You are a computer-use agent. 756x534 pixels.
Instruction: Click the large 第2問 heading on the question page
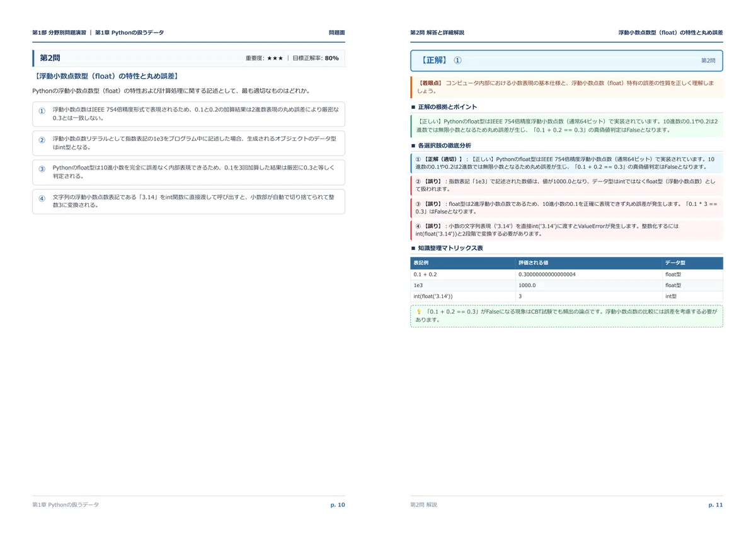(x=50, y=58)
